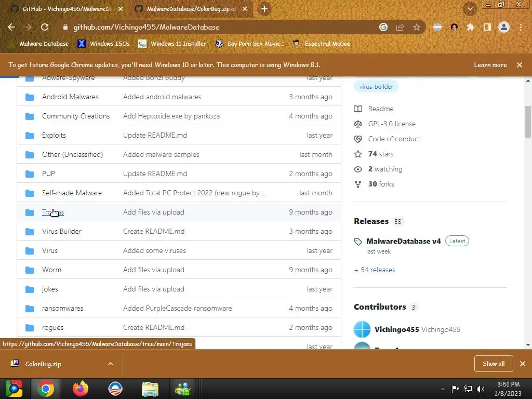Image resolution: width=532 pixels, height=399 pixels.
Task: Open the Self-made Malware folder
Action: [x=72, y=193]
